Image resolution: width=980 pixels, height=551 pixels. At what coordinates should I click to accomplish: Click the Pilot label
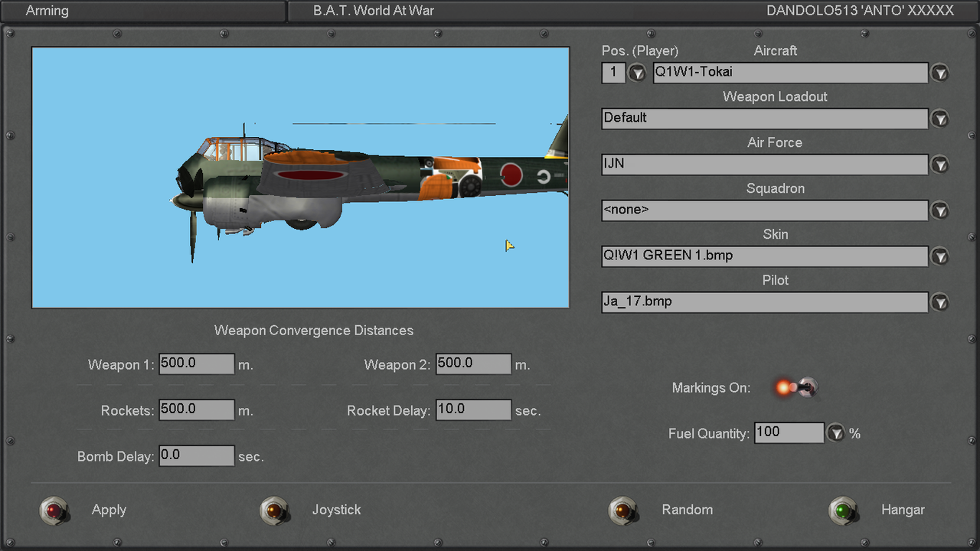(x=776, y=280)
